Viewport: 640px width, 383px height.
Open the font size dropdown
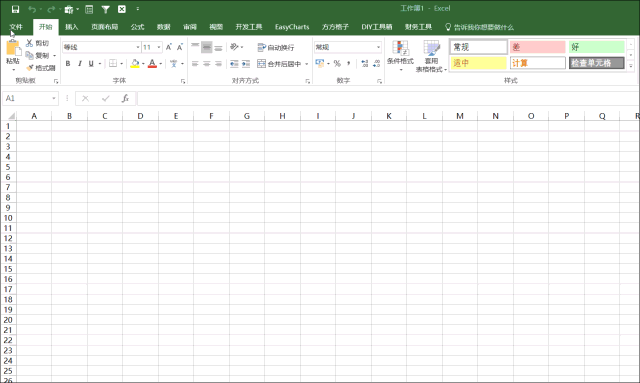coord(159,47)
